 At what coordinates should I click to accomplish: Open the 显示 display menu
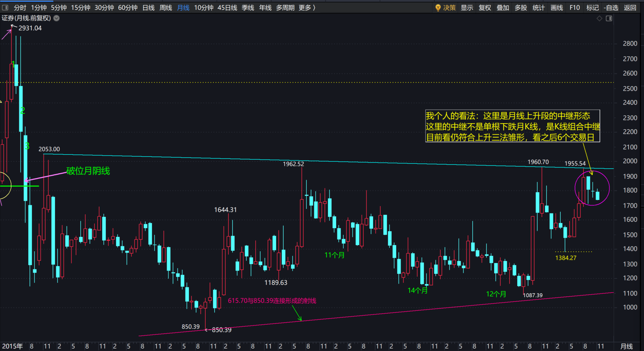[x=467, y=7]
